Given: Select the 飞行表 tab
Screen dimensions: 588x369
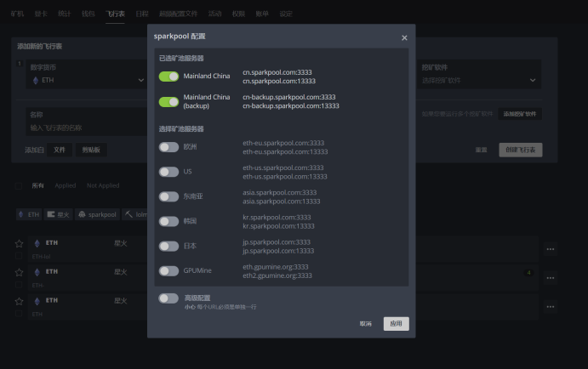Looking at the screenshot, I should [x=115, y=14].
